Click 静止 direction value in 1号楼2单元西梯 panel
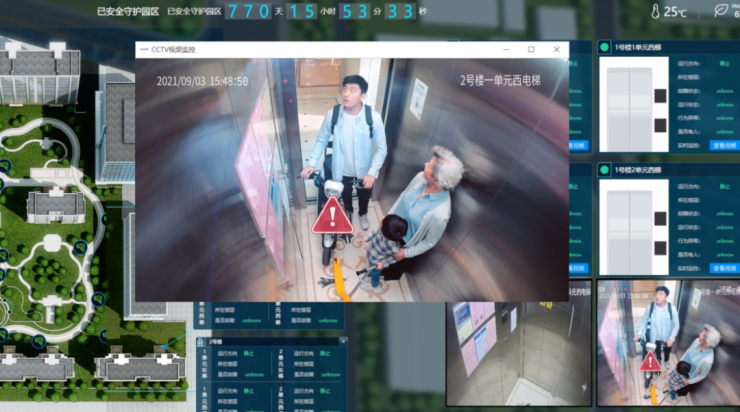740x412 pixels. tap(724, 186)
